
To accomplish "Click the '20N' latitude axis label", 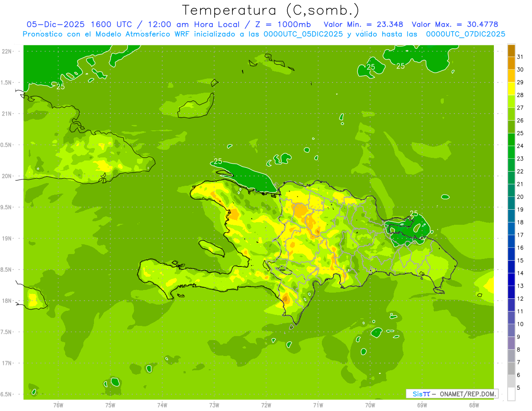I will pos(6,176).
